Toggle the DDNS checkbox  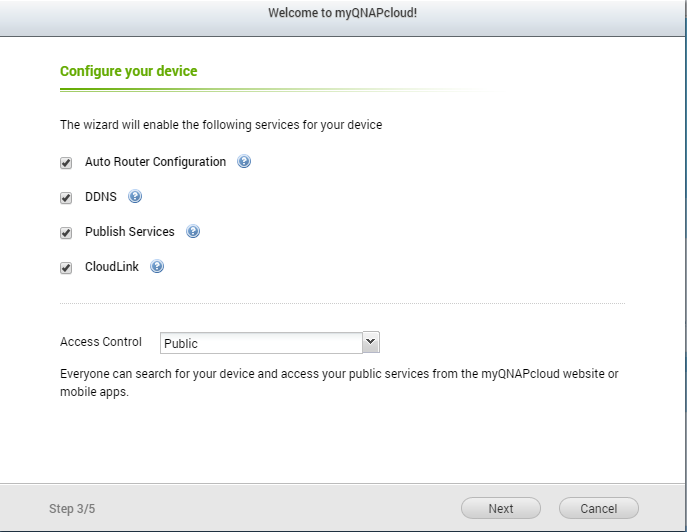point(66,198)
